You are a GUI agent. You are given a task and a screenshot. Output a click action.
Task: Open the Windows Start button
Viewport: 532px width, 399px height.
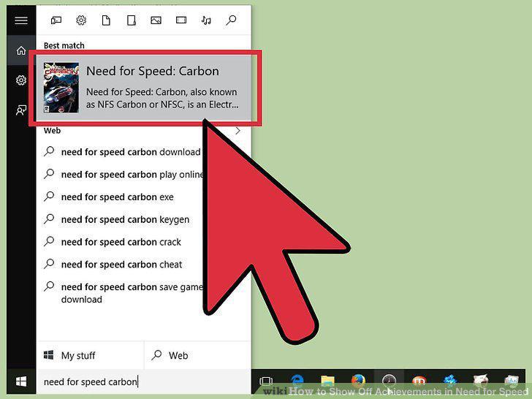pyautogui.click(x=21, y=381)
